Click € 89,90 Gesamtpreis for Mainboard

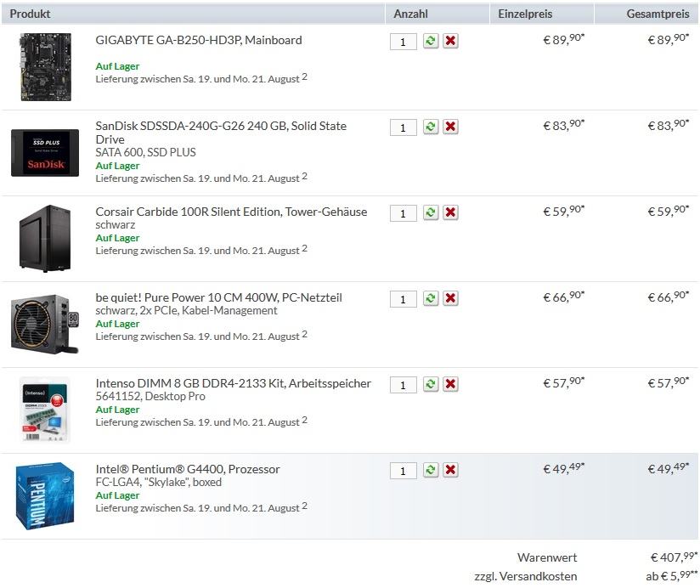coord(668,39)
